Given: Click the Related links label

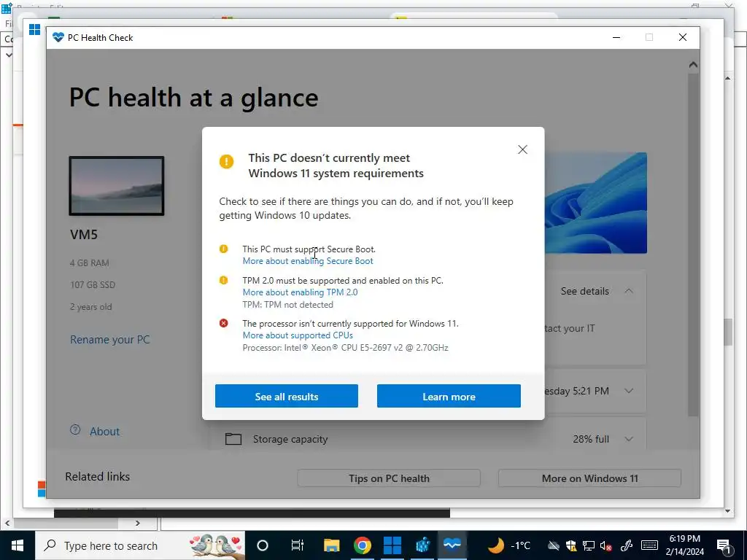Looking at the screenshot, I should pos(97,477).
